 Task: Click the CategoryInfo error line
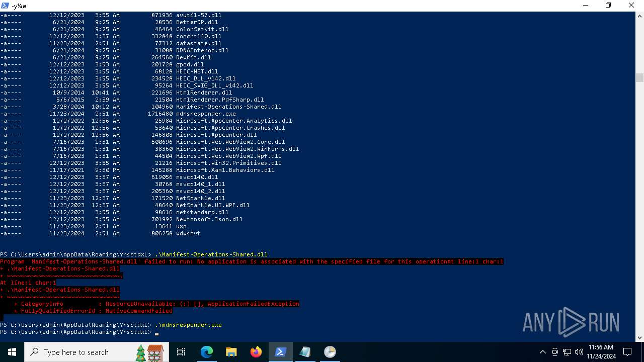tap(156, 304)
